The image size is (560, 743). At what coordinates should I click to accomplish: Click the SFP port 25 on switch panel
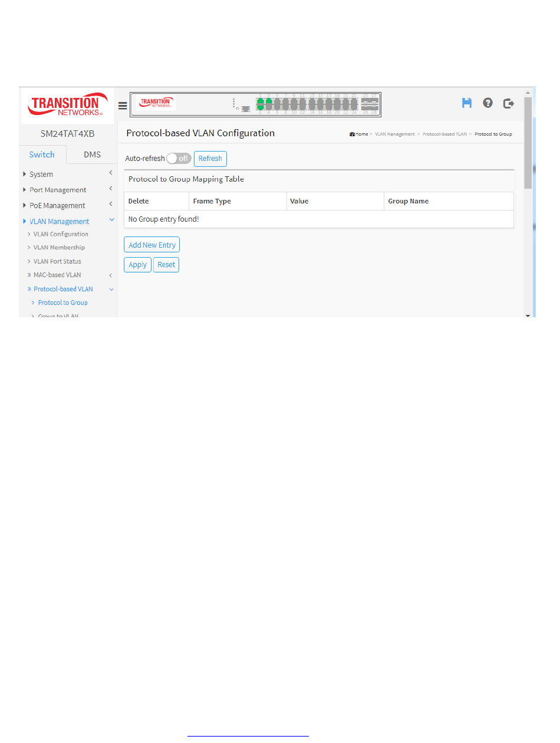coord(365,101)
